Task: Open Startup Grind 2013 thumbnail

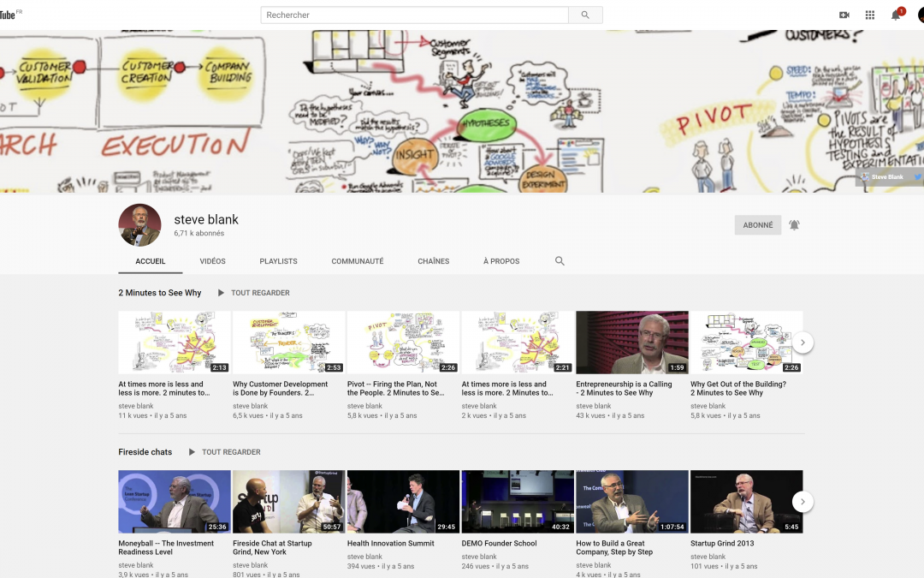Action: 747,502
